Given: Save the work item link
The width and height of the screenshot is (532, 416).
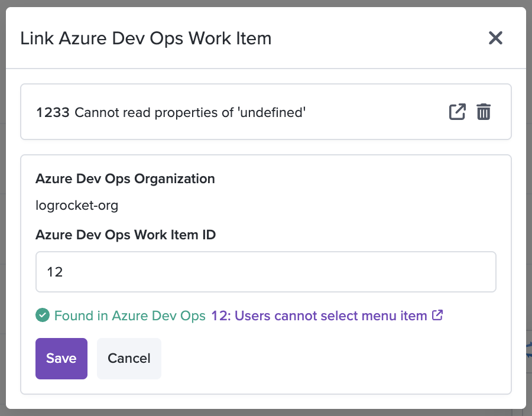Looking at the screenshot, I should pos(61,358).
